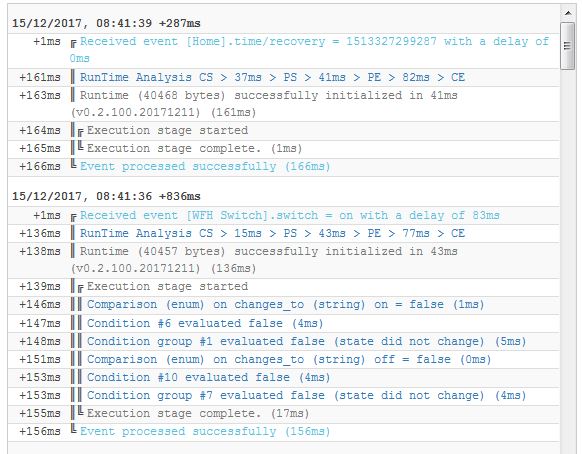Select Event processed successfully (156ms) line
Viewport: 582px width, 454px height.
(x=284, y=432)
